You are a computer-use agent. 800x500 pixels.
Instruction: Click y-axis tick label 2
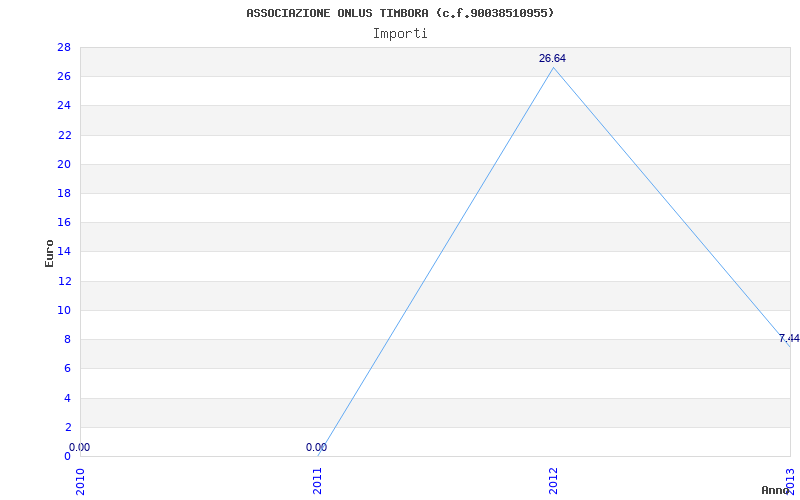point(67,427)
